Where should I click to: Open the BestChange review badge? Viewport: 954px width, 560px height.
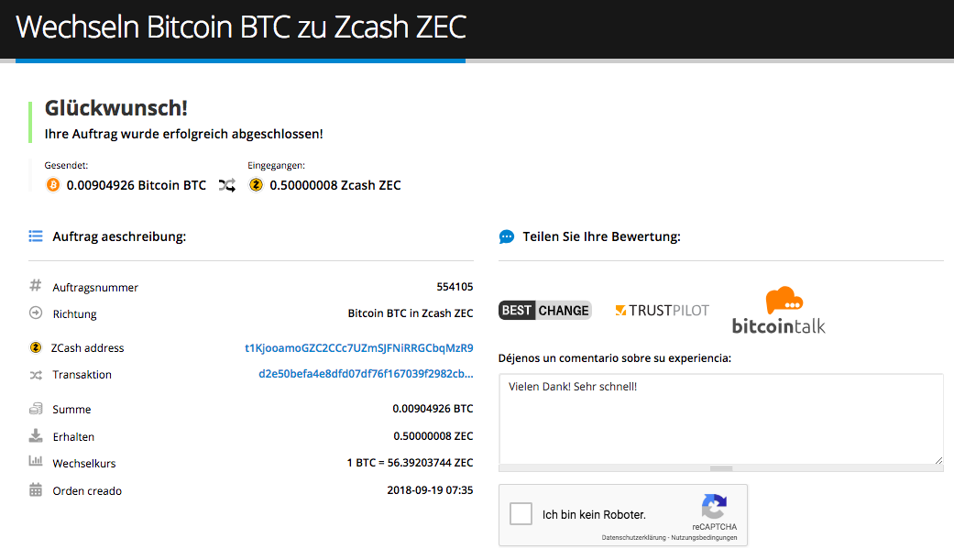[545, 311]
